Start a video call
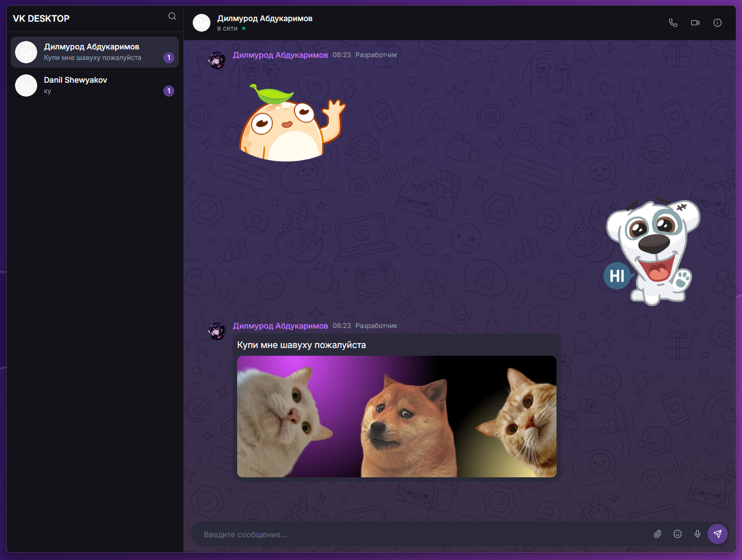742x560 pixels. pyautogui.click(x=695, y=23)
